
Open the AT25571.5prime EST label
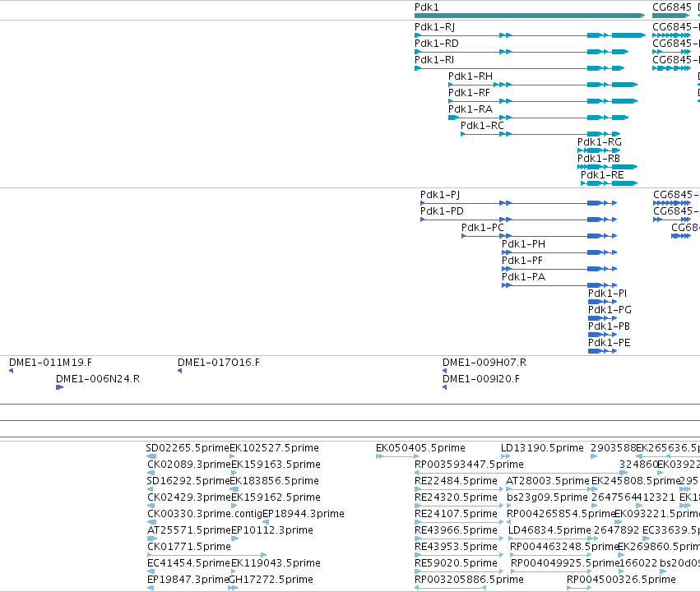[x=189, y=530]
